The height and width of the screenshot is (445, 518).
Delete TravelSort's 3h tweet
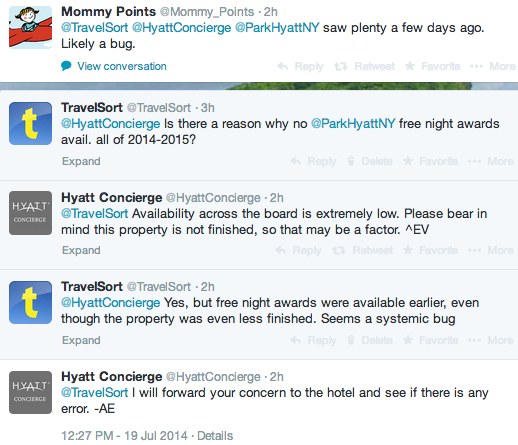pos(370,161)
